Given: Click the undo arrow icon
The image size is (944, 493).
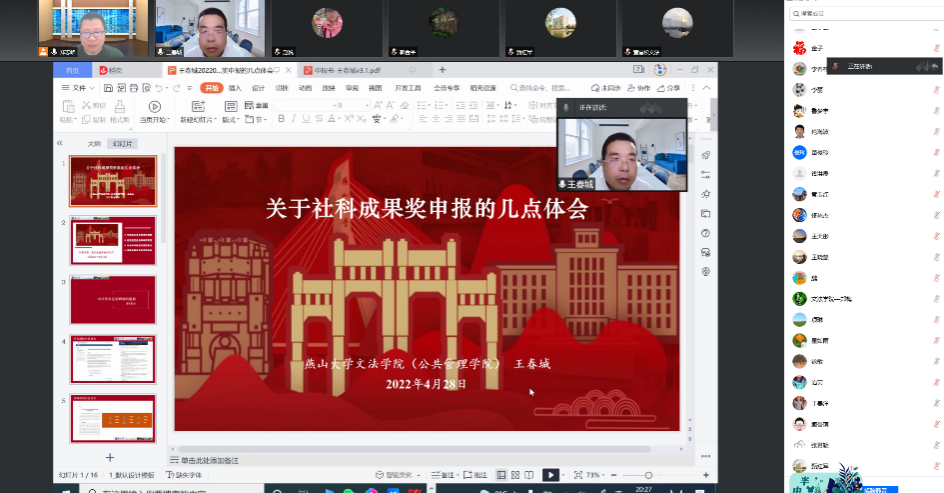Looking at the screenshot, I should coord(160,88).
